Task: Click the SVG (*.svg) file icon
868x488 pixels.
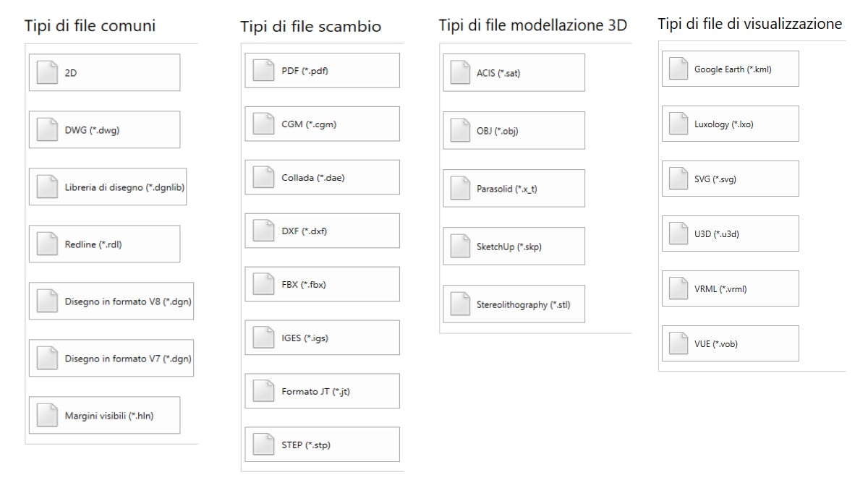Action: click(678, 179)
